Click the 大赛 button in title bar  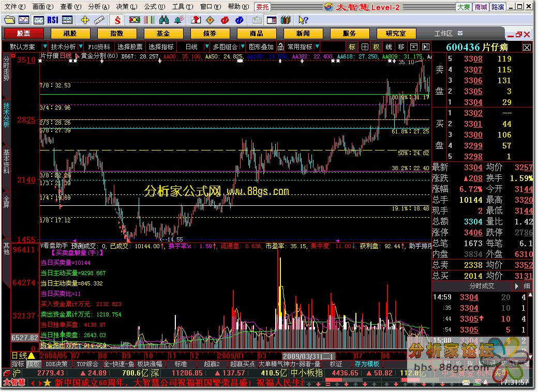(x=464, y=7)
